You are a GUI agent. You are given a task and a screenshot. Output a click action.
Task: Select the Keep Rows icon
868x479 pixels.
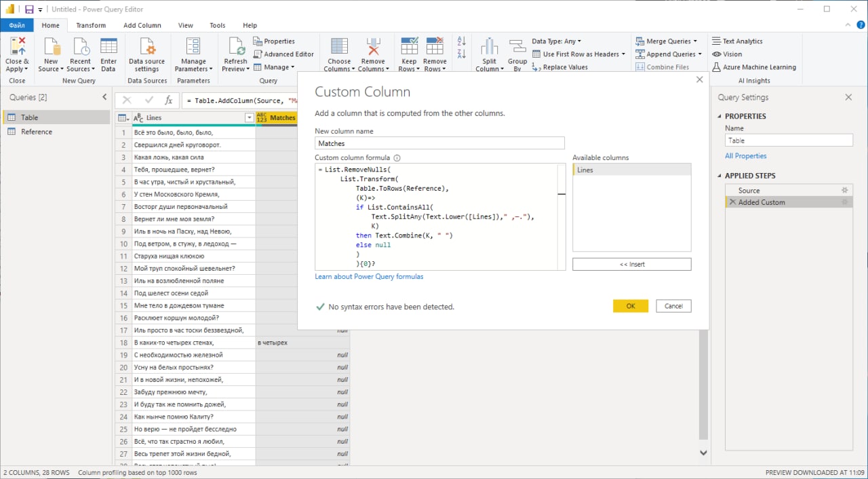(409, 55)
